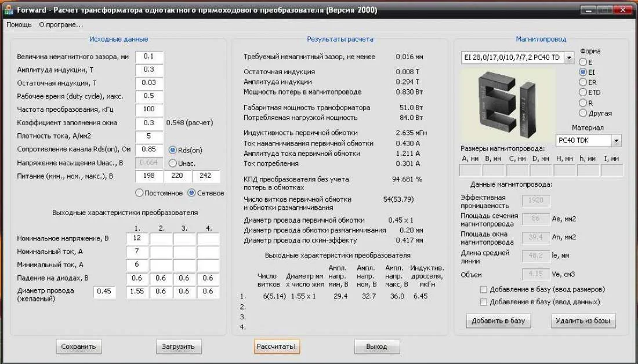Click the nominal supply voltage field 220
638x364 pixels.
[x=177, y=177]
